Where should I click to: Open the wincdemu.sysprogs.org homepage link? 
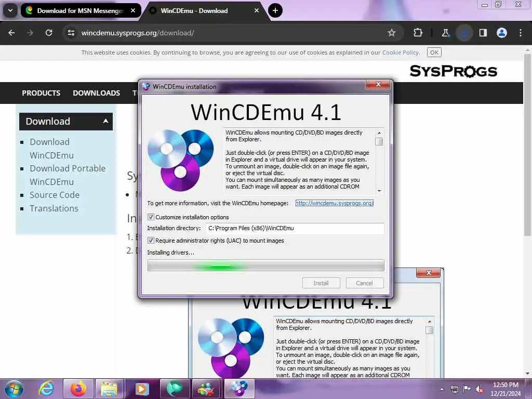pos(335,203)
